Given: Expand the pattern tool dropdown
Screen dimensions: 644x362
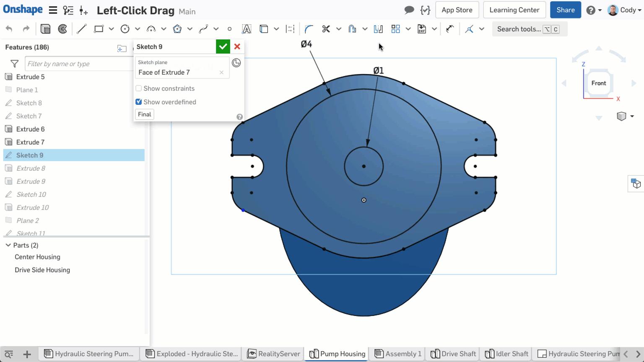Looking at the screenshot, I should click(408, 28).
